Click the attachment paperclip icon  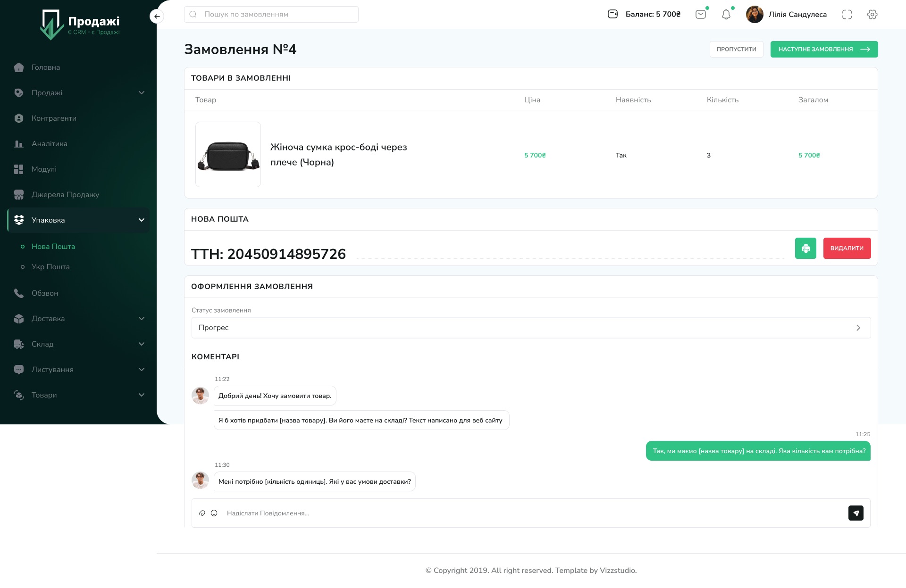202,513
